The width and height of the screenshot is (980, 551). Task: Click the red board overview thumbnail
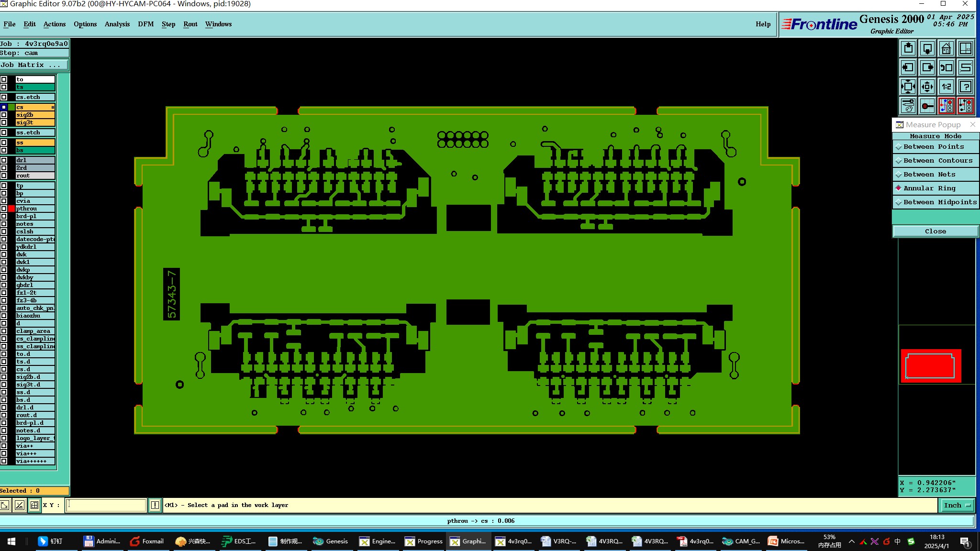point(931,366)
